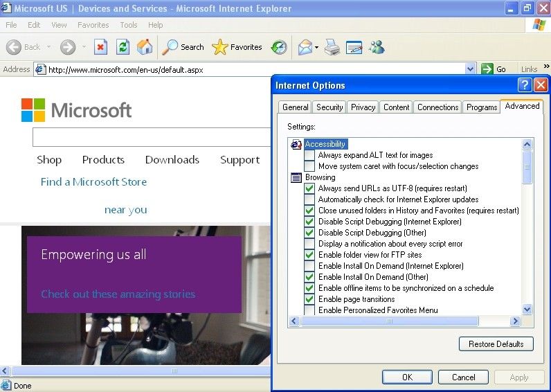This screenshot has width=551, height=392.
Task: Enable Always expand ALT text for images
Action: (x=309, y=155)
